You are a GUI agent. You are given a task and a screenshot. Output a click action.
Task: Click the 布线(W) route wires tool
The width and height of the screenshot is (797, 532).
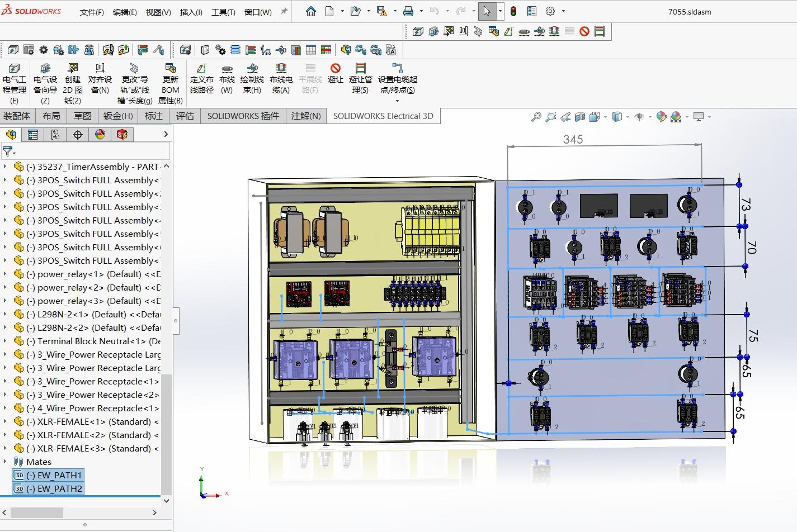pos(227,78)
